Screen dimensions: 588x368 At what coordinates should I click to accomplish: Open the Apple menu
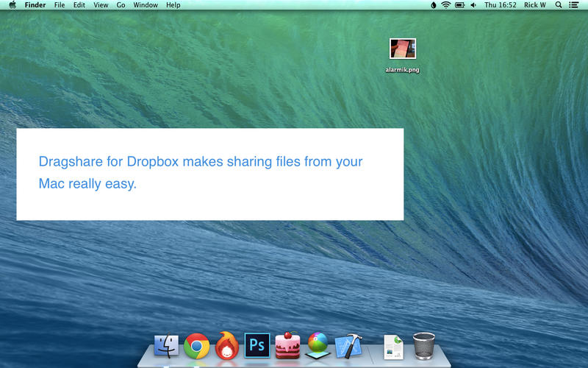pyautogui.click(x=12, y=5)
